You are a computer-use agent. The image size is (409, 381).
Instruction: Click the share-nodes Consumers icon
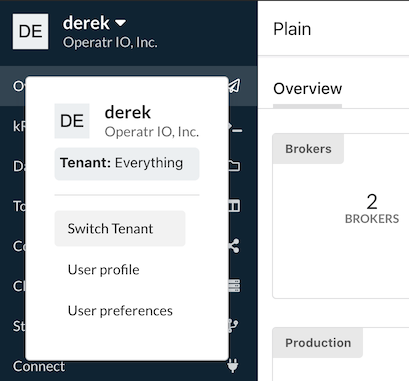(x=234, y=246)
